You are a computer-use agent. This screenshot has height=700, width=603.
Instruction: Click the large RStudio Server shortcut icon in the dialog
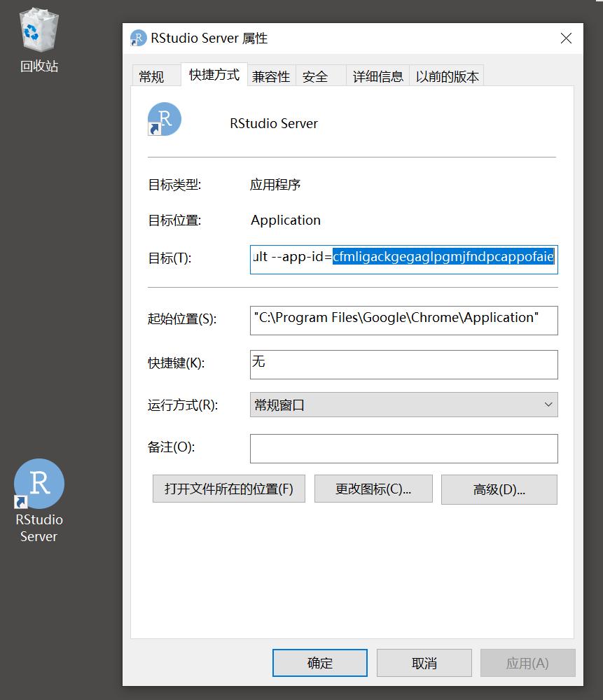coord(165,120)
